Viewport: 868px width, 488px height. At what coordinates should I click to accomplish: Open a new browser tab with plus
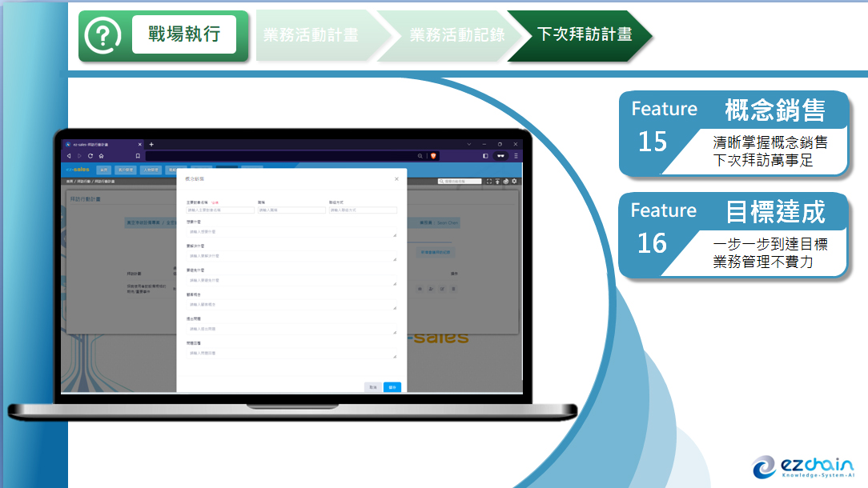(x=151, y=145)
